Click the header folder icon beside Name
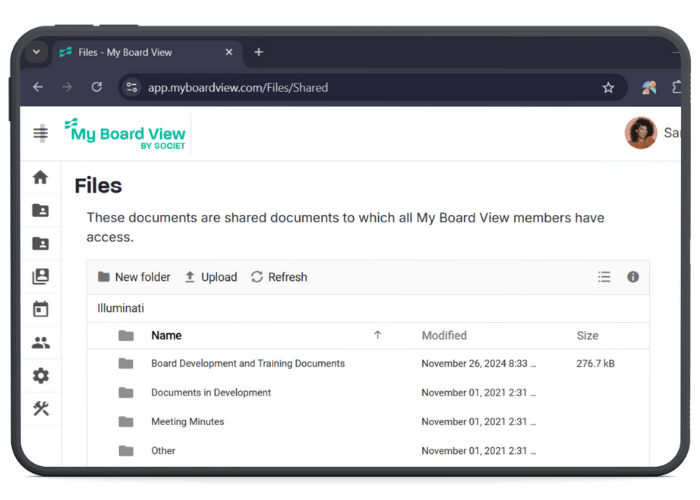Image resolution: width=700 pixels, height=500 pixels. [x=126, y=335]
